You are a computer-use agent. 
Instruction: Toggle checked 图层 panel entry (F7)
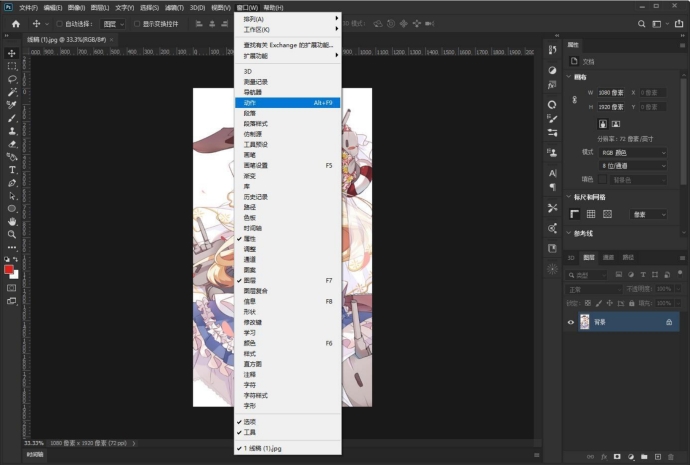point(288,281)
